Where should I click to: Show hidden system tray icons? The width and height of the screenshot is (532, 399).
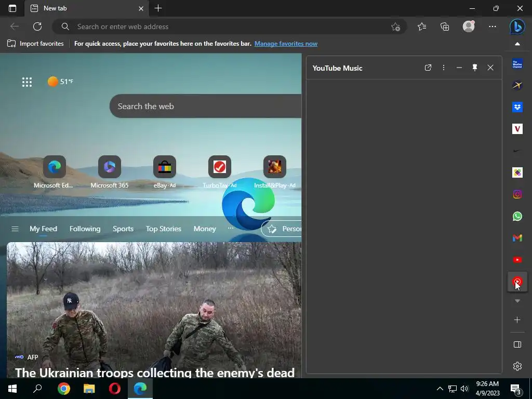coord(440,389)
